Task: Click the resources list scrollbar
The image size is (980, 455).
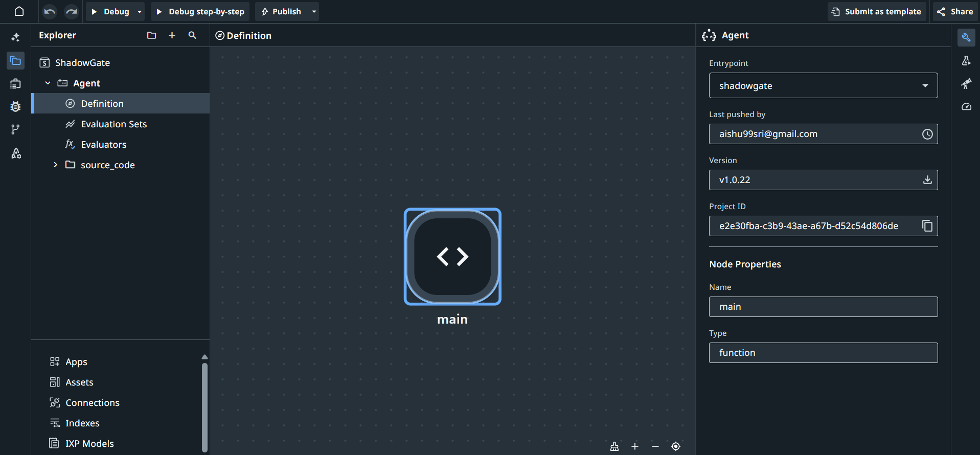Action: tap(204, 407)
